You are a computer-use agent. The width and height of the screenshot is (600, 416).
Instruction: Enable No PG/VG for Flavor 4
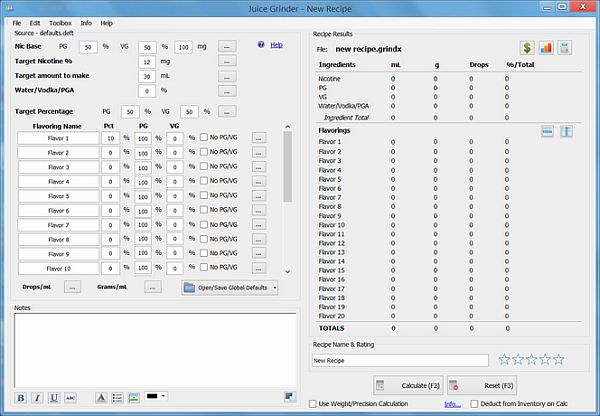tap(204, 181)
